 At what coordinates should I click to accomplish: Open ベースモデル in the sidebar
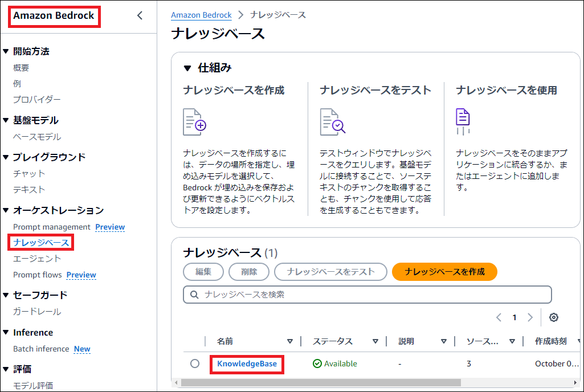coord(37,137)
